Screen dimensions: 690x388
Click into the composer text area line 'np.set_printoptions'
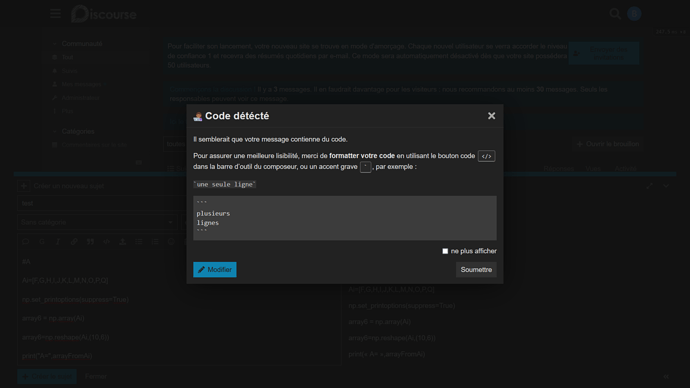point(75,300)
